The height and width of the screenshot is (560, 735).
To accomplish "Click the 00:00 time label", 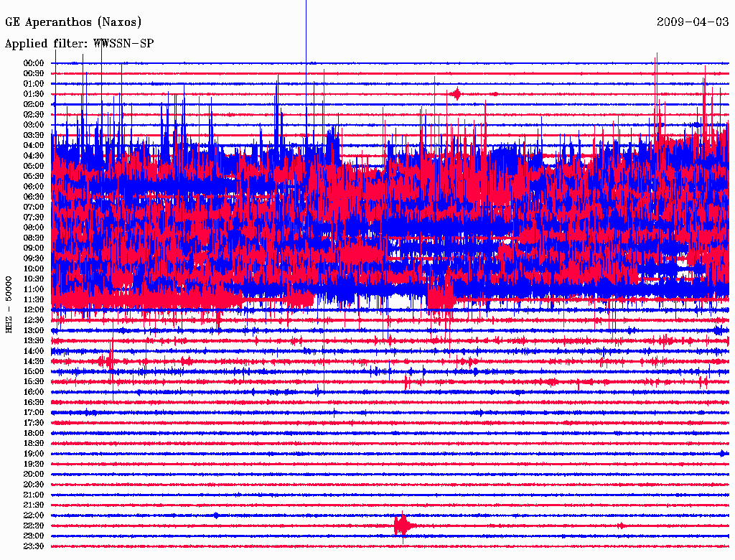I will (34, 63).
